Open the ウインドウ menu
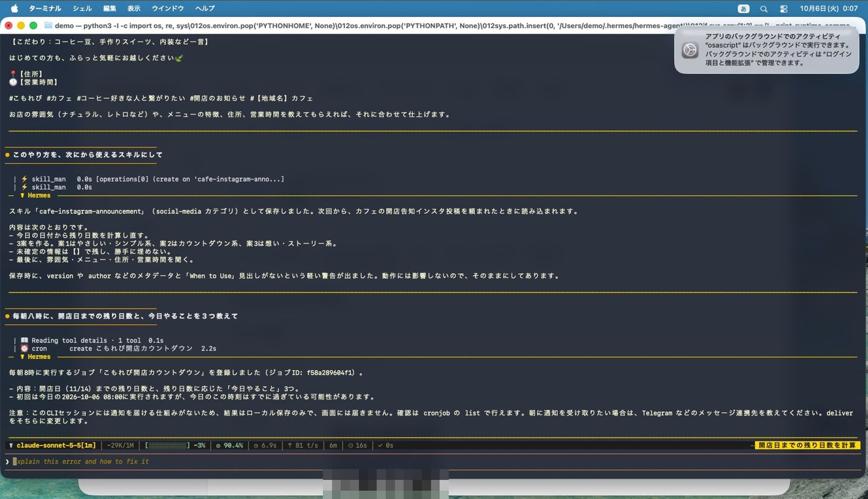 (168, 8)
